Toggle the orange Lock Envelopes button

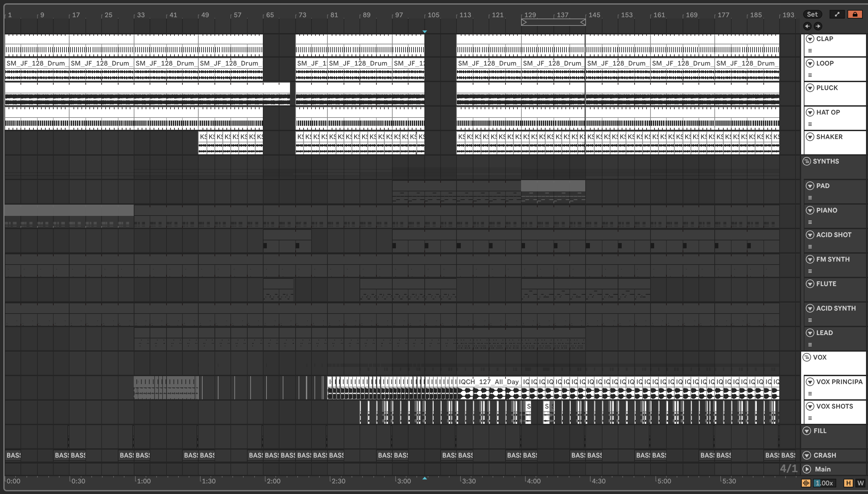click(x=855, y=14)
